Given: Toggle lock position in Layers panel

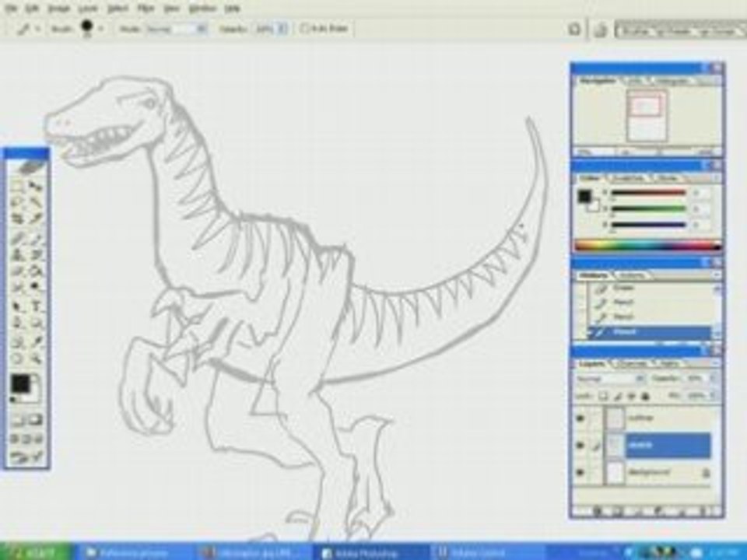Looking at the screenshot, I should tap(632, 396).
